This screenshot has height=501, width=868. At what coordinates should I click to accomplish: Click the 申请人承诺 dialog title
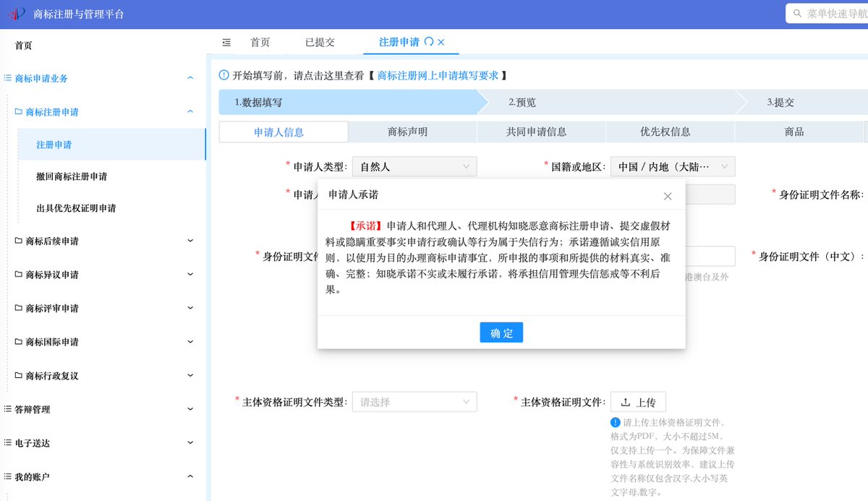pyautogui.click(x=353, y=195)
